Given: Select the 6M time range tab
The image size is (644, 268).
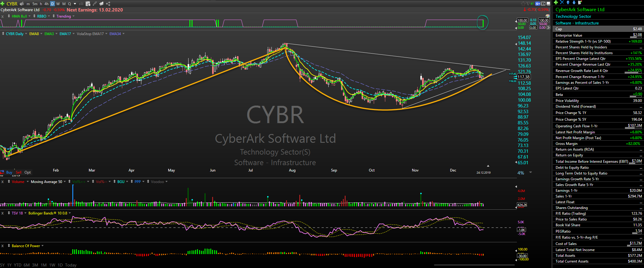Looking at the screenshot, I should (x=27, y=265).
